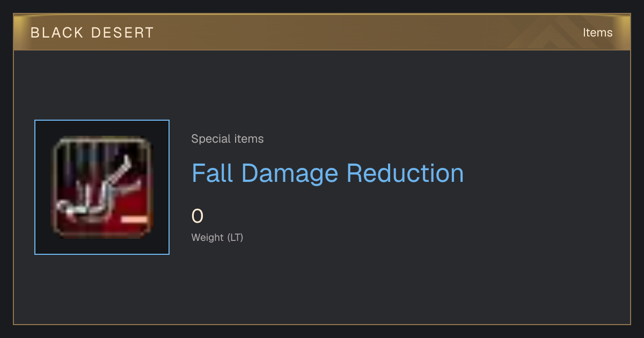Viewport: 644px width, 338px height.
Task: Click the Fall Damage Reduction item icon
Action: [102, 187]
